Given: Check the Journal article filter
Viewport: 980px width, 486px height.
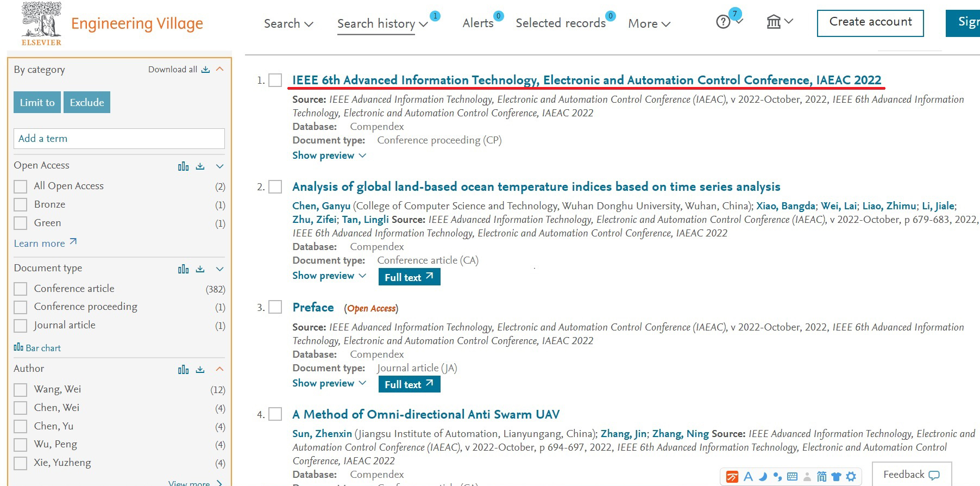Looking at the screenshot, I should tap(21, 326).
